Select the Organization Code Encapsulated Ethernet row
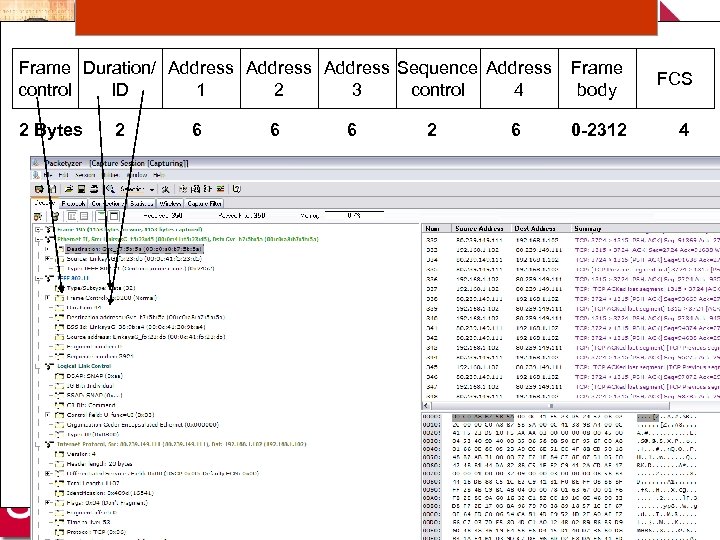The width and height of the screenshot is (720, 540). point(142,425)
